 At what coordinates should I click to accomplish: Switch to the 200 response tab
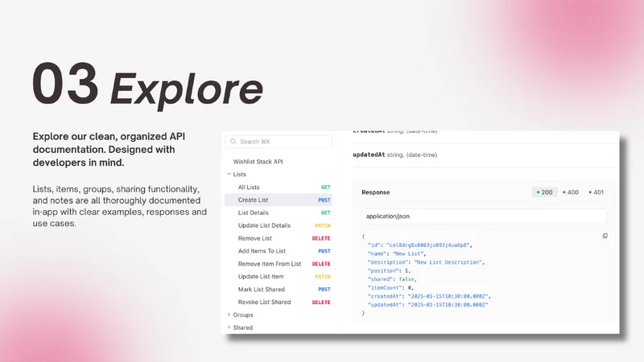coord(545,192)
